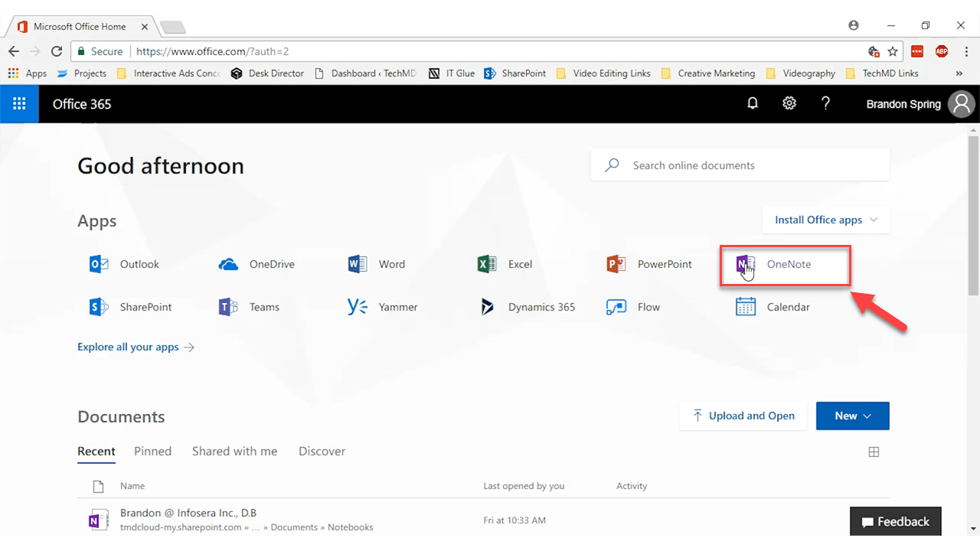
Task: Open the Office 365 app launcher waffle
Action: 19,104
